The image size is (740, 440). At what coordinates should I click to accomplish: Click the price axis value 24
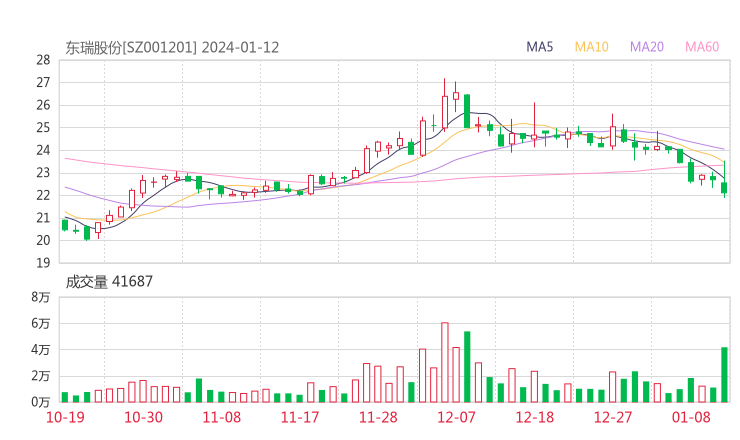pyautogui.click(x=43, y=151)
